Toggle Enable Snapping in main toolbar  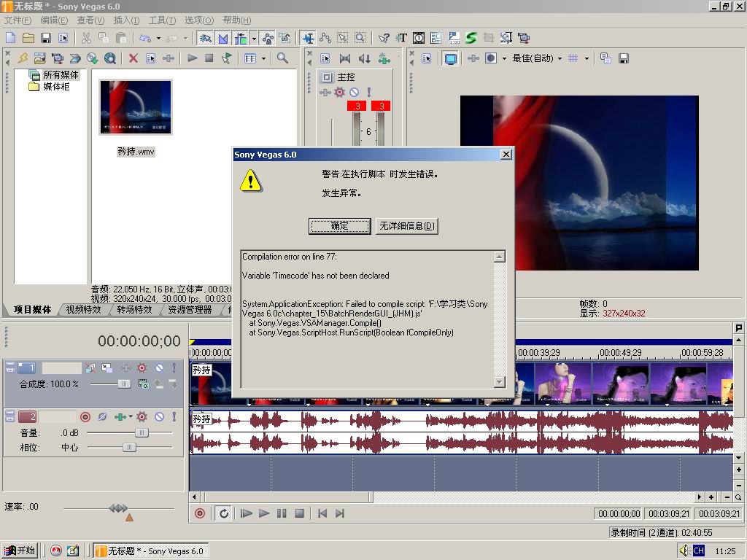click(x=206, y=38)
